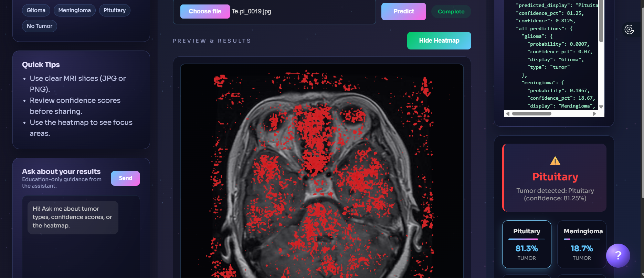Click the "type": "tumor" JSON line
644x278 pixels.
pyautogui.click(x=548, y=67)
